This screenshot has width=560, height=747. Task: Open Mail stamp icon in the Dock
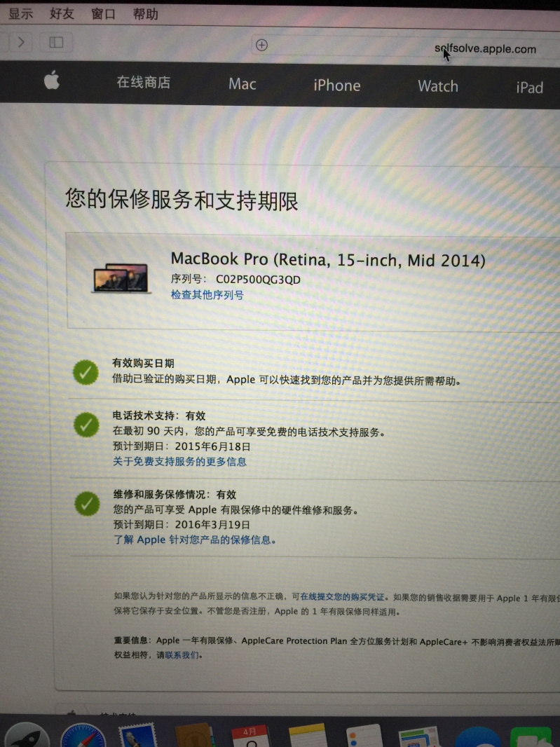(138, 735)
